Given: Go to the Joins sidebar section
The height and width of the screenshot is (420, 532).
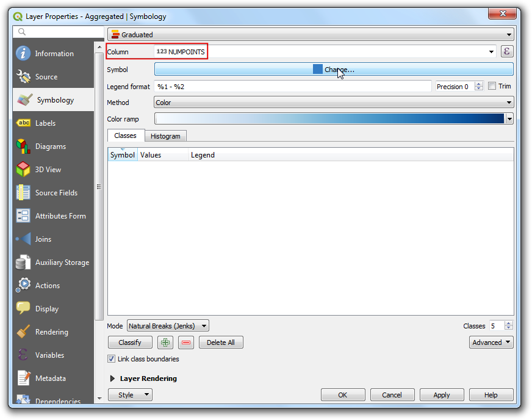Looking at the screenshot, I should [x=43, y=239].
